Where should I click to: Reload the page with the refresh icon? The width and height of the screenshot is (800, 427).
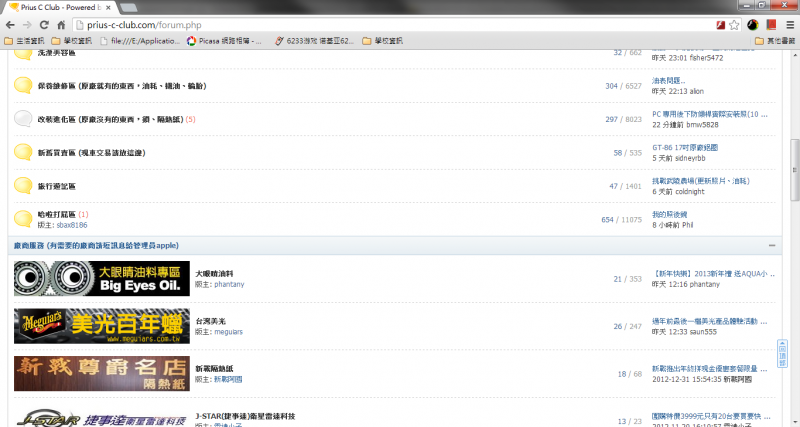pos(44,24)
